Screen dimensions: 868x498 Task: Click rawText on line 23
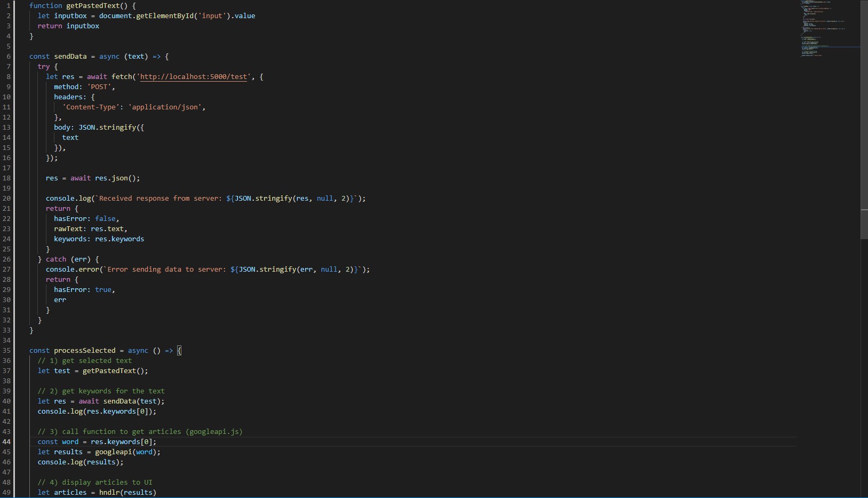[x=68, y=229]
